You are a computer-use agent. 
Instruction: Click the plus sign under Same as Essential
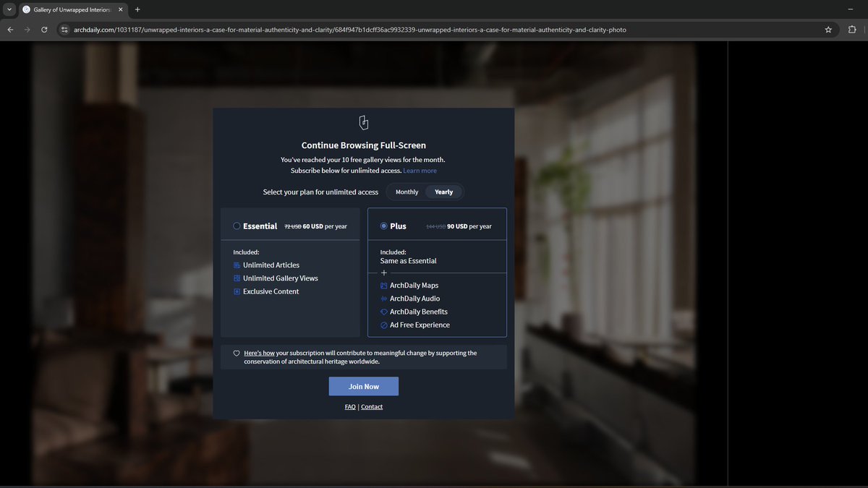click(x=384, y=273)
